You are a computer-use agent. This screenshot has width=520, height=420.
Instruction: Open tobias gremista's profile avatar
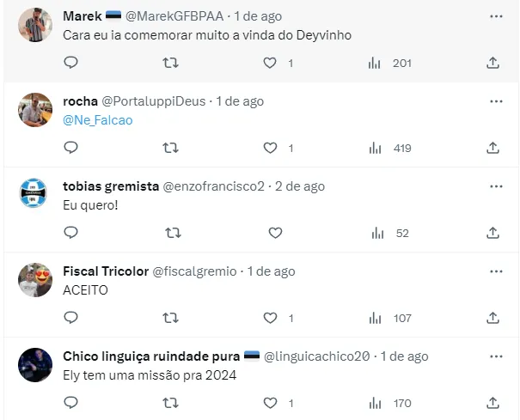(x=34, y=193)
